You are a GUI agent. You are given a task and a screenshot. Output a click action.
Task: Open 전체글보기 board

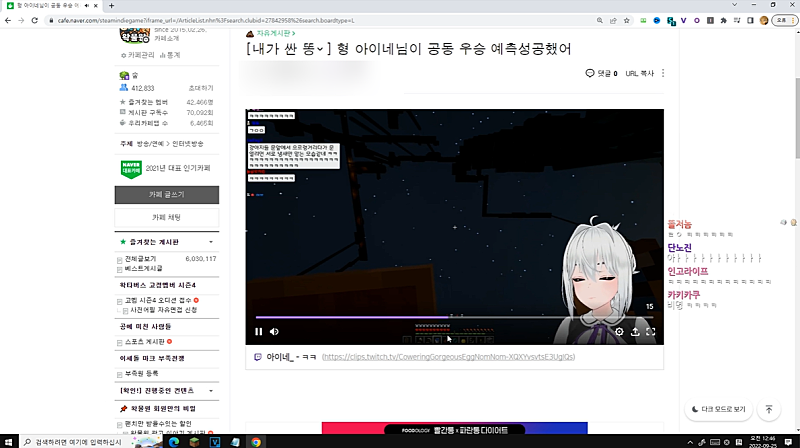coord(140,259)
